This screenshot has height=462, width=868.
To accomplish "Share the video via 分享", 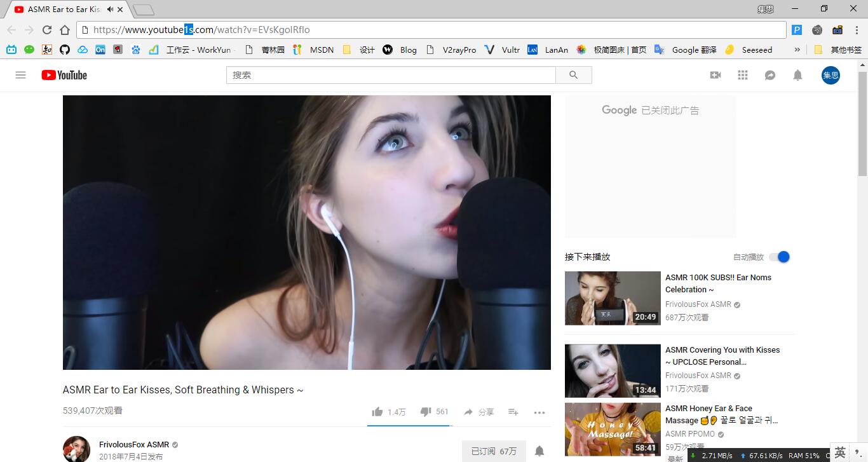I will point(478,412).
